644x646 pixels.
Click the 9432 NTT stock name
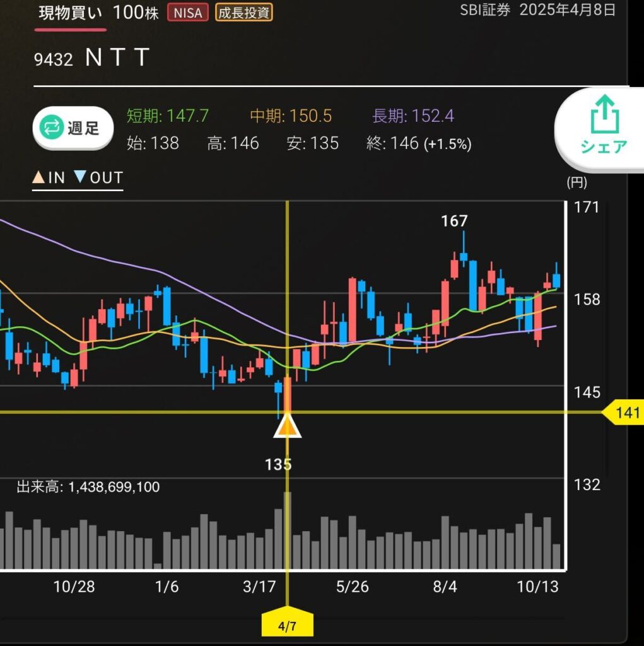point(92,58)
